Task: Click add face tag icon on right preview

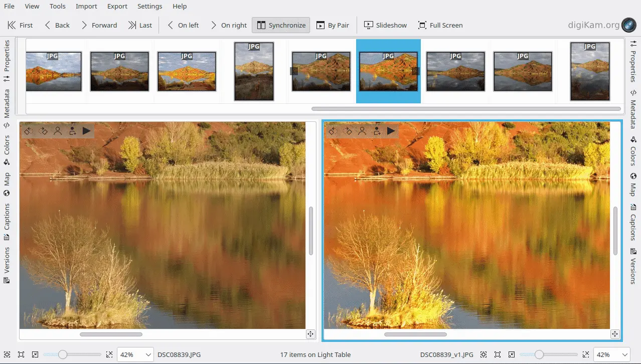Action: click(376, 131)
